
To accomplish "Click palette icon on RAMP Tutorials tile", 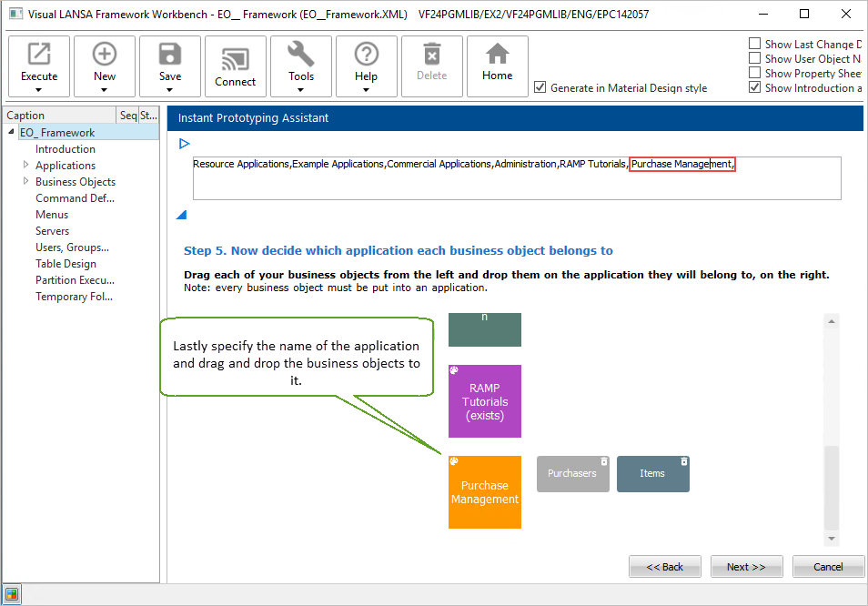I will (454, 370).
